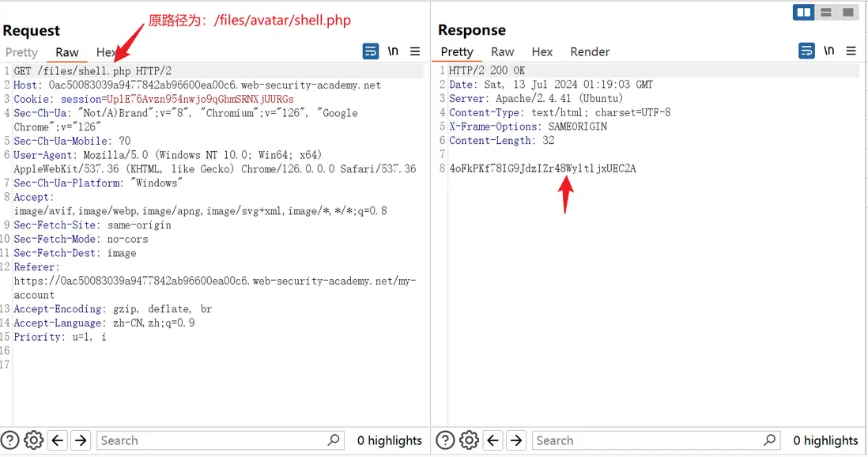This screenshot has width=868, height=457.
Task: Click Sec-Fetch-Mode no-cors line
Action: (81, 240)
